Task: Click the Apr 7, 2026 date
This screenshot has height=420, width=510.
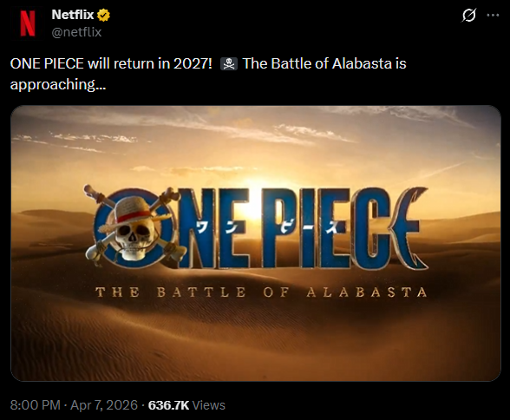Action: pyautogui.click(x=104, y=405)
